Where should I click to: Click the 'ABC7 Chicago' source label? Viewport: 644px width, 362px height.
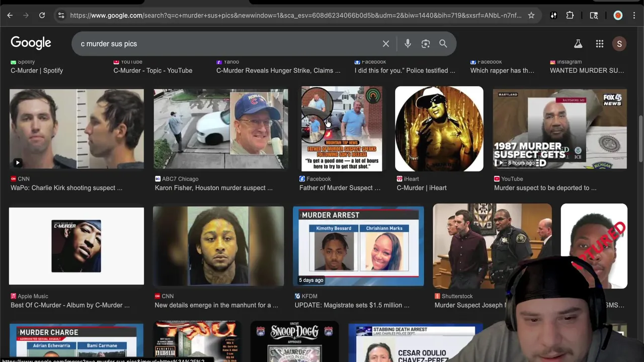click(x=180, y=178)
